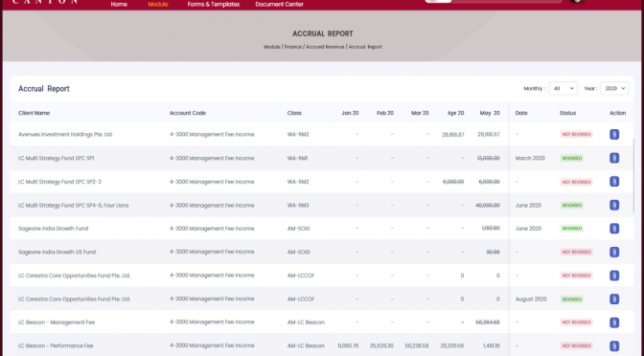This screenshot has height=356, width=644.
Task: Open action icon for LC Cerestra row marked Not Reversed
Action: click(x=614, y=276)
